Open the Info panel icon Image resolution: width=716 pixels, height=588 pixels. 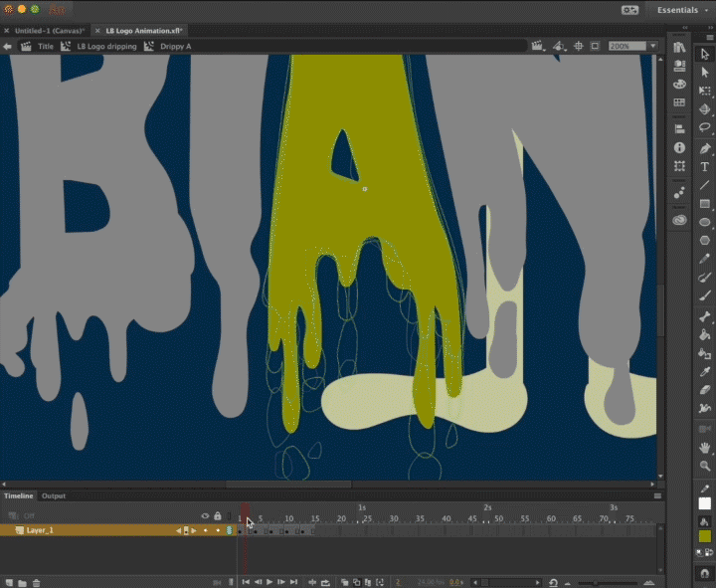click(679, 147)
